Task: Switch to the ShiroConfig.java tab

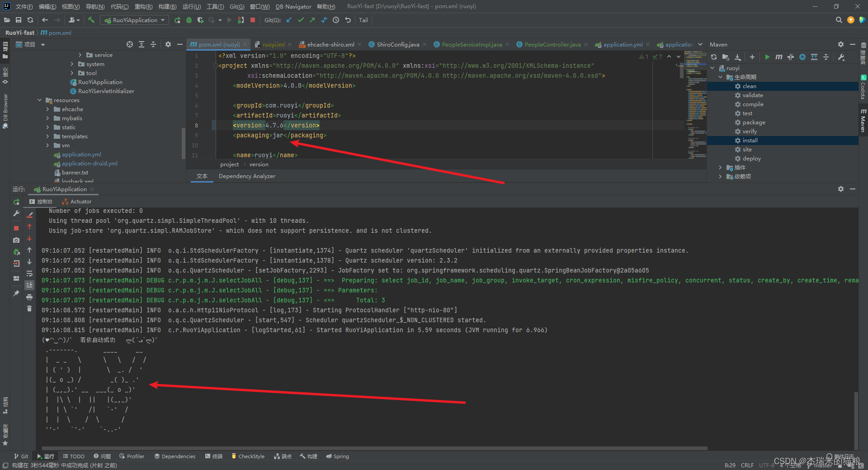Action: (x=398, y=44)
